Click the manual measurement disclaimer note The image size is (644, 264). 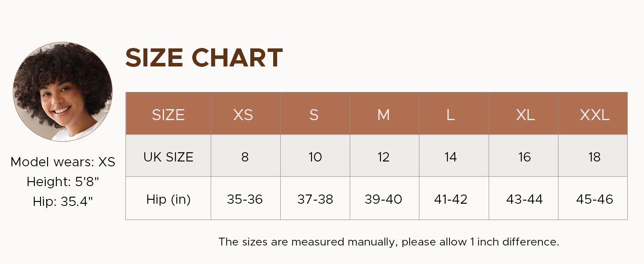(x=389, y=242)
